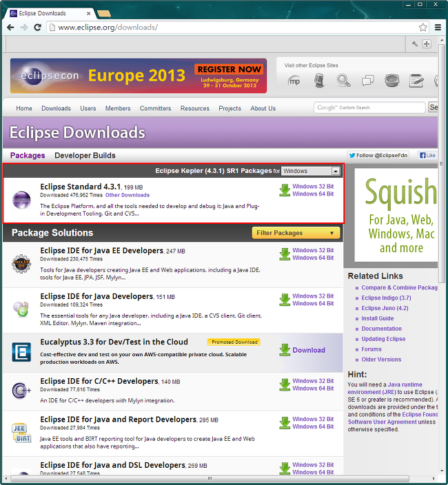The width and height of the screenshot is (448, 485).
Task: Open the microphone Eclipse site icon
Action: [319, 81]
